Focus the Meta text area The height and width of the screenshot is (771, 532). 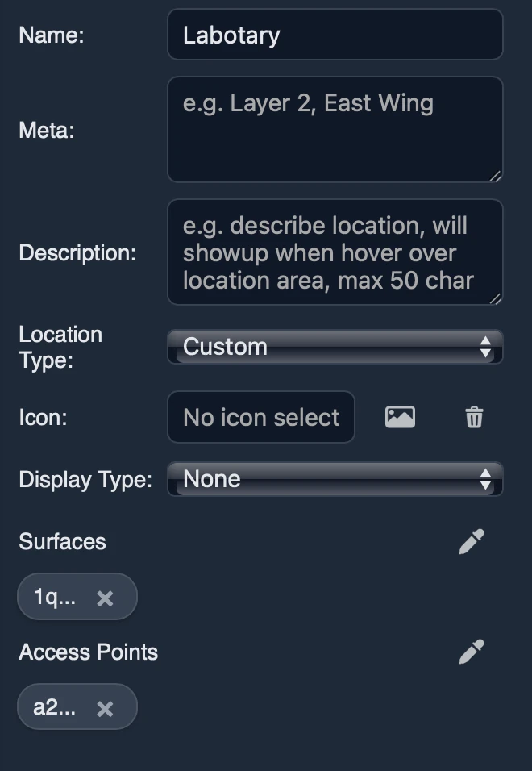[x=335, y=129]
